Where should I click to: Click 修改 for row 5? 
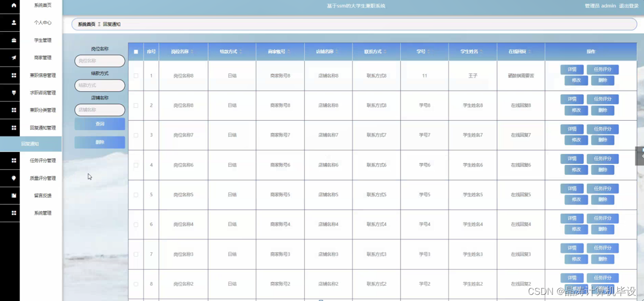[576, 200]
